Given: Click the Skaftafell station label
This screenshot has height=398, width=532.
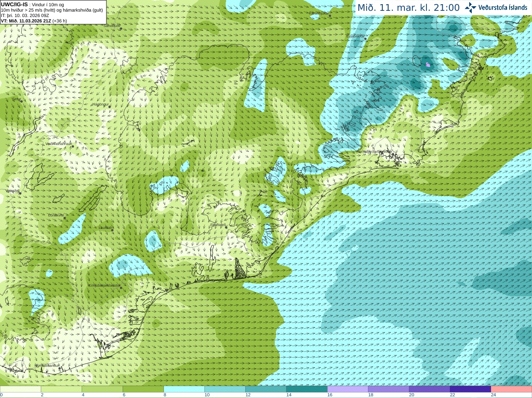Looking at the screenshot, I should [x=218, y=225].
